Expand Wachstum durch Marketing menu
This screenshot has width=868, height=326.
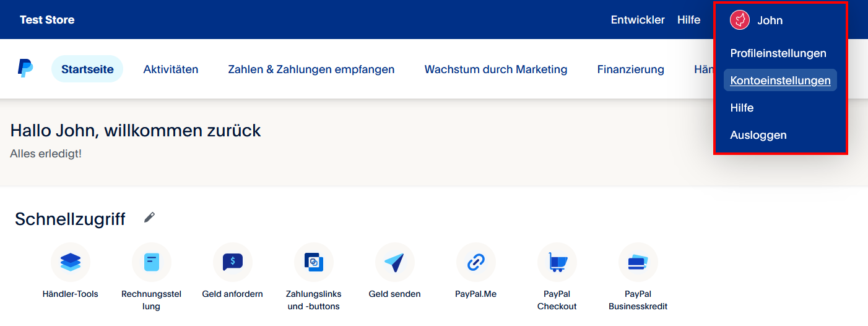click(495, 69)
